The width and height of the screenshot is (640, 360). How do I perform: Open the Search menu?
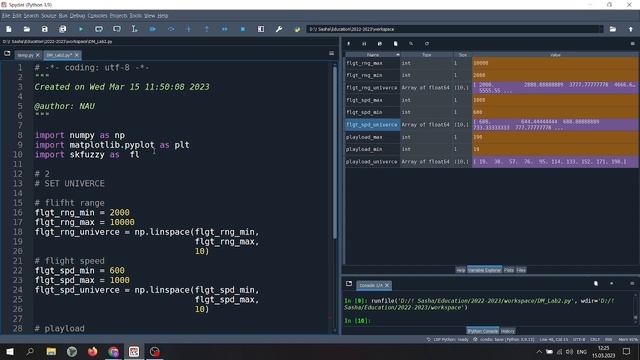coord(31,16)
